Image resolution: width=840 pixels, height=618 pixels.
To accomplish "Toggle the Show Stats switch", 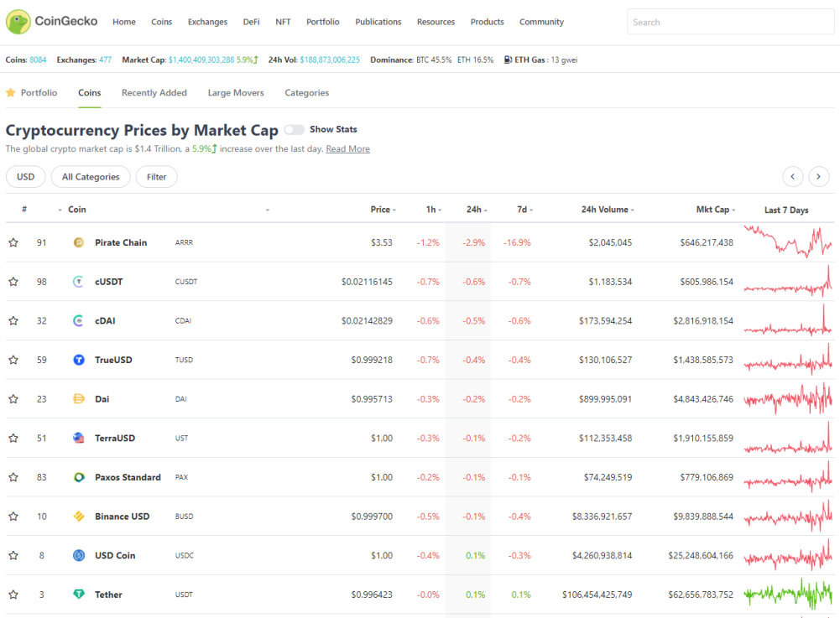I will click(294, 130).
